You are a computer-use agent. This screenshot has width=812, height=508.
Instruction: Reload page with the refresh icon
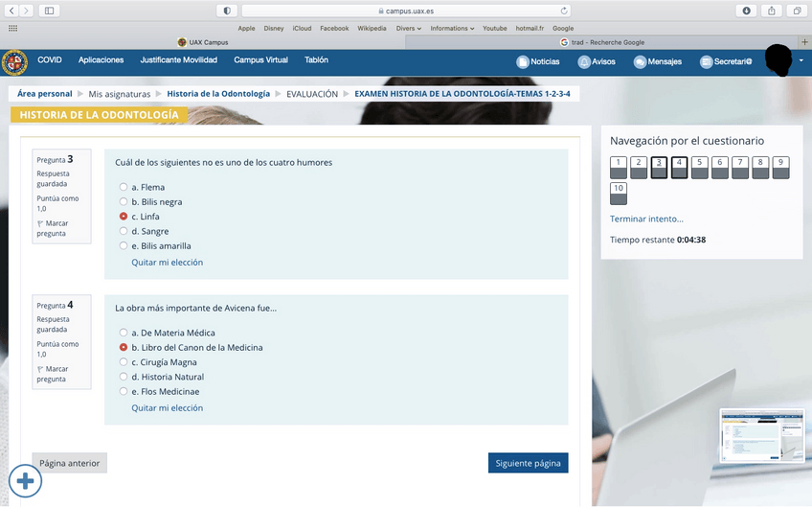(563, 11)
